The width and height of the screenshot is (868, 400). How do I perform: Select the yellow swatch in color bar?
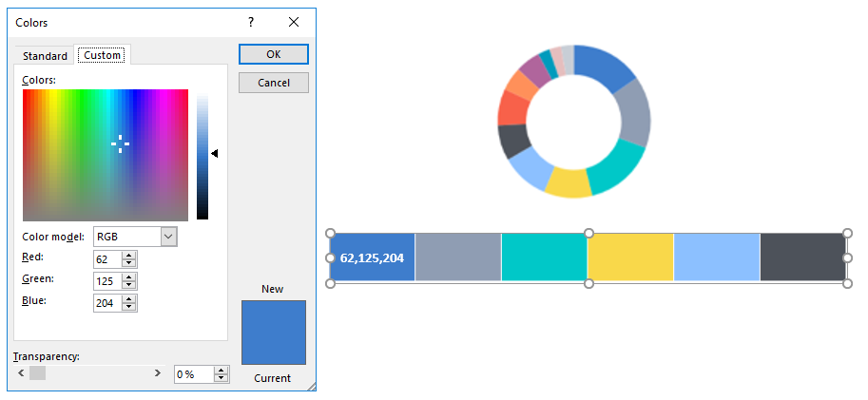coord(629,257)
